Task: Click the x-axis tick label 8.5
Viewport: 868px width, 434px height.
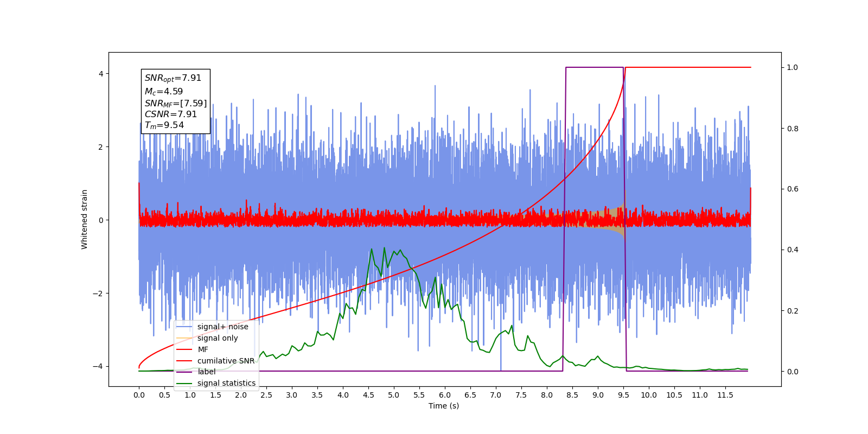Action: pos(572,395)
